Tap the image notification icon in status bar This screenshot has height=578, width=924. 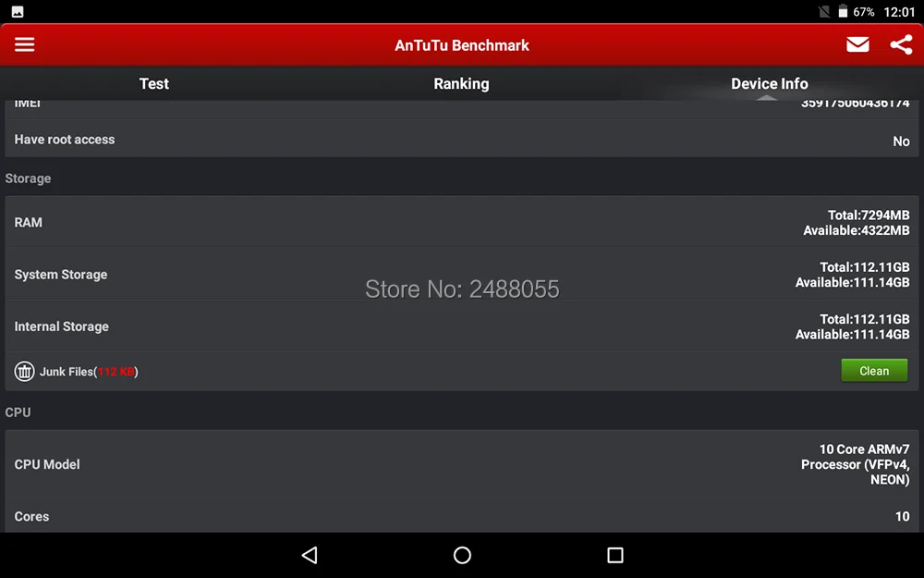[x=18, y=12]
